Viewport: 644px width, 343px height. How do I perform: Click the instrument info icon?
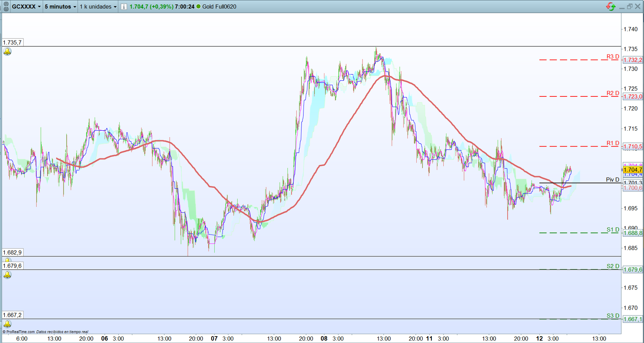[124, 7]
